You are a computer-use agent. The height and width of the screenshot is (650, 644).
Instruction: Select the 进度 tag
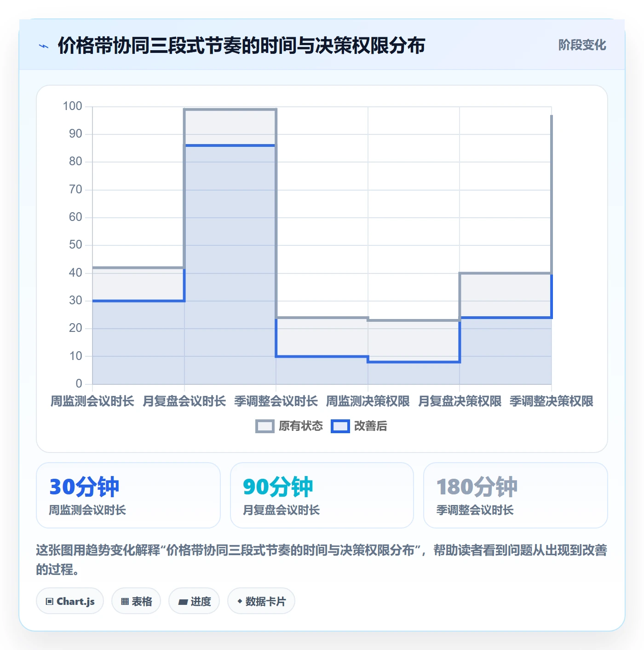[194, 601]
